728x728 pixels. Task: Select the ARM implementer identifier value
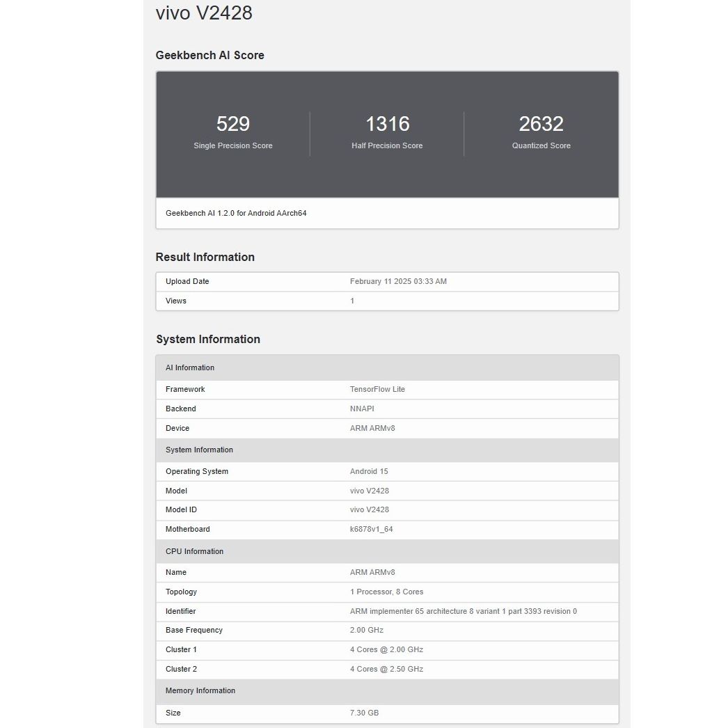(463, 611)
